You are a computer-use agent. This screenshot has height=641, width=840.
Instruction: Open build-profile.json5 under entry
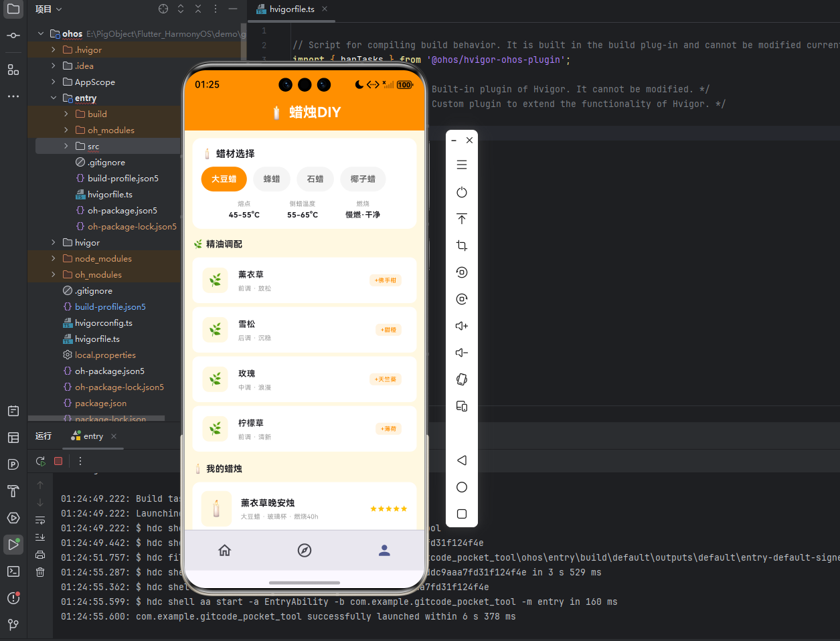click(x=123, y=178)
